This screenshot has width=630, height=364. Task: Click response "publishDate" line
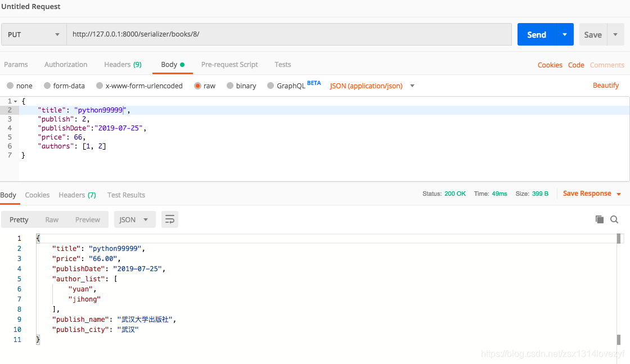pos(109,269)
